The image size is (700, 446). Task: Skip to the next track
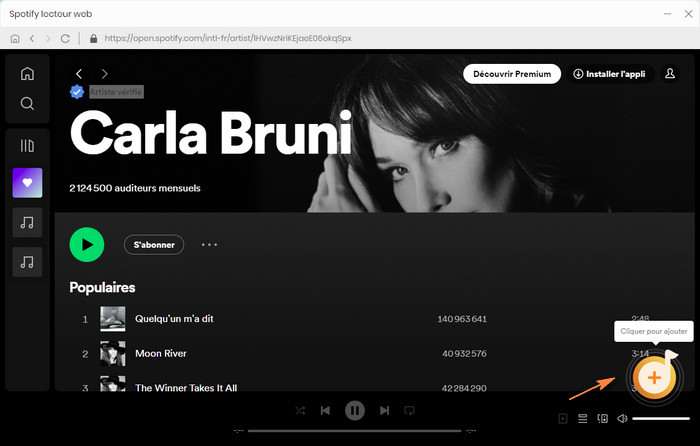pyautogui.click(x=384, y=410)
